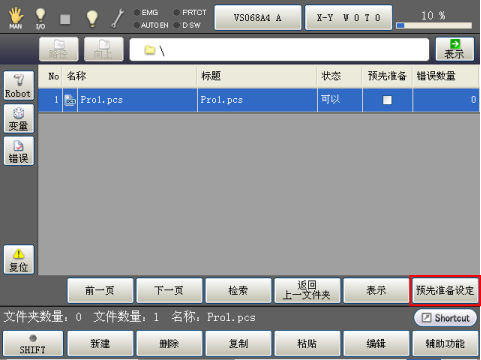
Task: Click the 新建 new file button
Action: point(100,344)
